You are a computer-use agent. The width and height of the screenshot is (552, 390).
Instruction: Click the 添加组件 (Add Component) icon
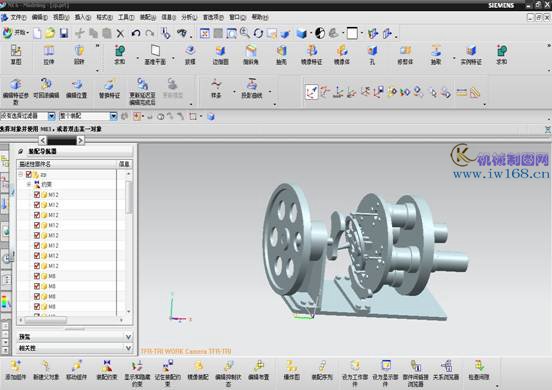click(x=15, y=370)
